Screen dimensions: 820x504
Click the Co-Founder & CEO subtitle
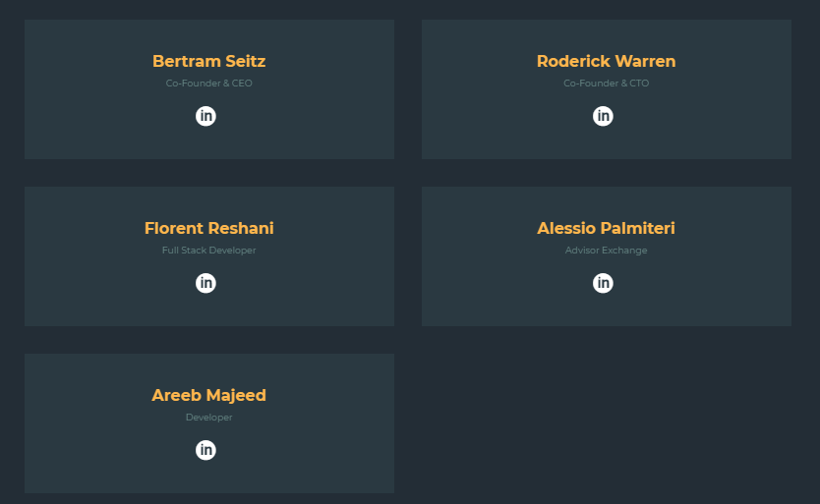208,84
